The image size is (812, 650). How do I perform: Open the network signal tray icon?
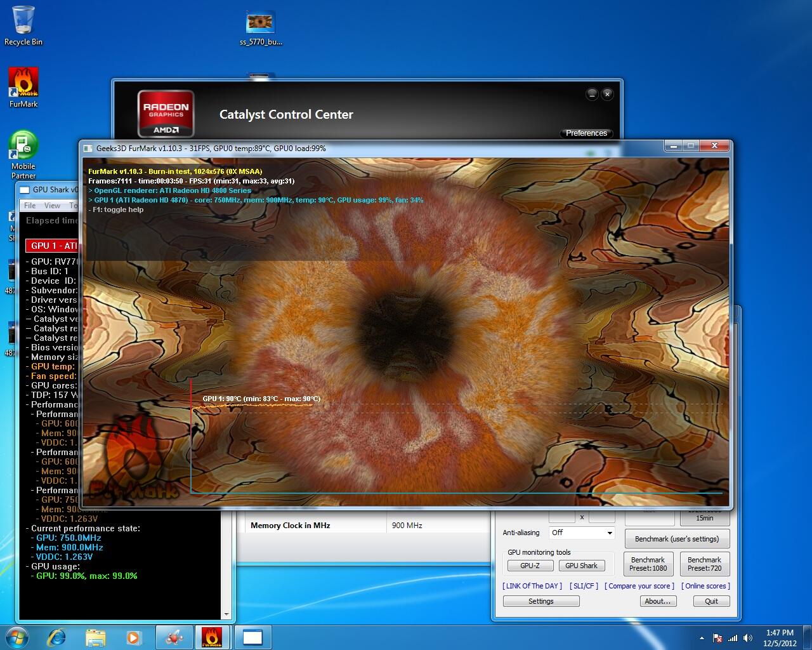click(x=733, y=638)
